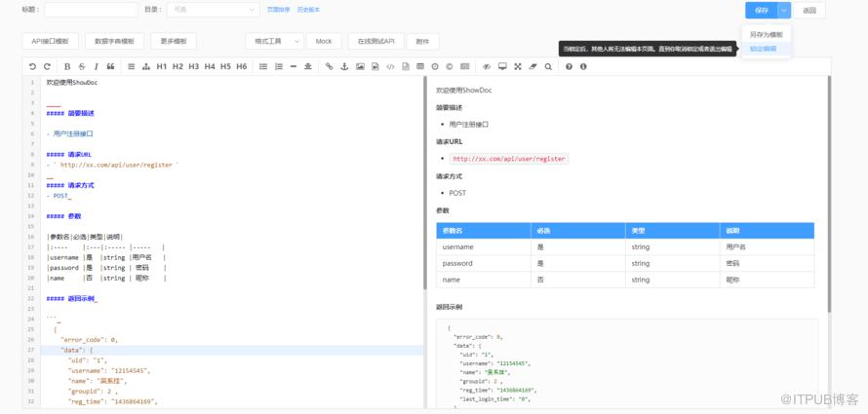The width and height of the screenshot is (868, 414).
Task: Click editor line 22 返回示例 heading
Action: (72, 298)
